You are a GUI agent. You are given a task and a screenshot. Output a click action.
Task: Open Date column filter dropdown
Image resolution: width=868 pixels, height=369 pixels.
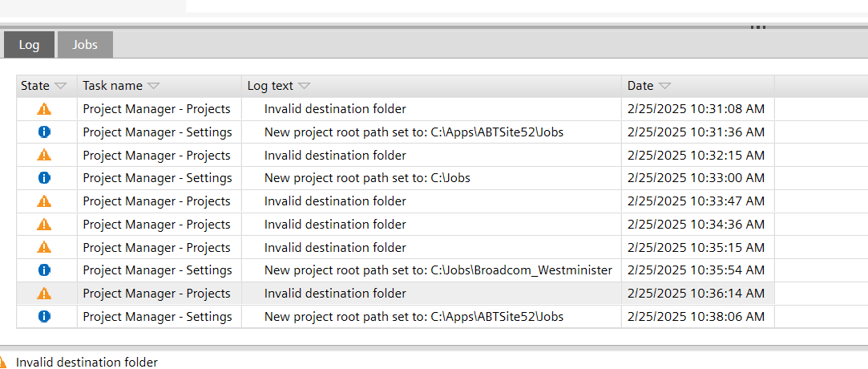(664, 86)
